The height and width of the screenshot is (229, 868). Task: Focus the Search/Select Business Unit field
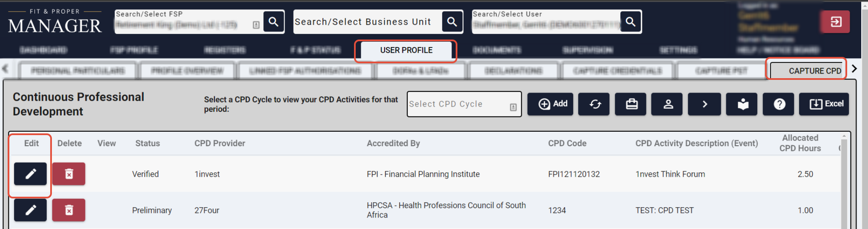[366, 22]
